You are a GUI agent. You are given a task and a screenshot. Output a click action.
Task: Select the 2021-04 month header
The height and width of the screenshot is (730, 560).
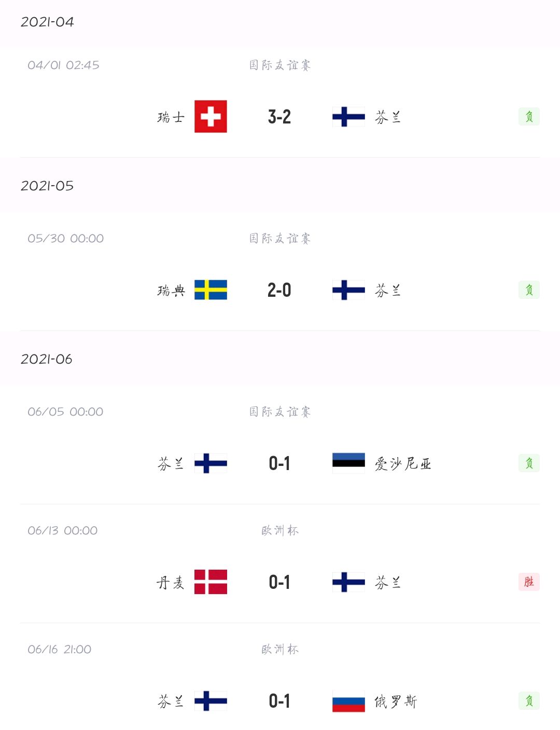pos(47,22)
